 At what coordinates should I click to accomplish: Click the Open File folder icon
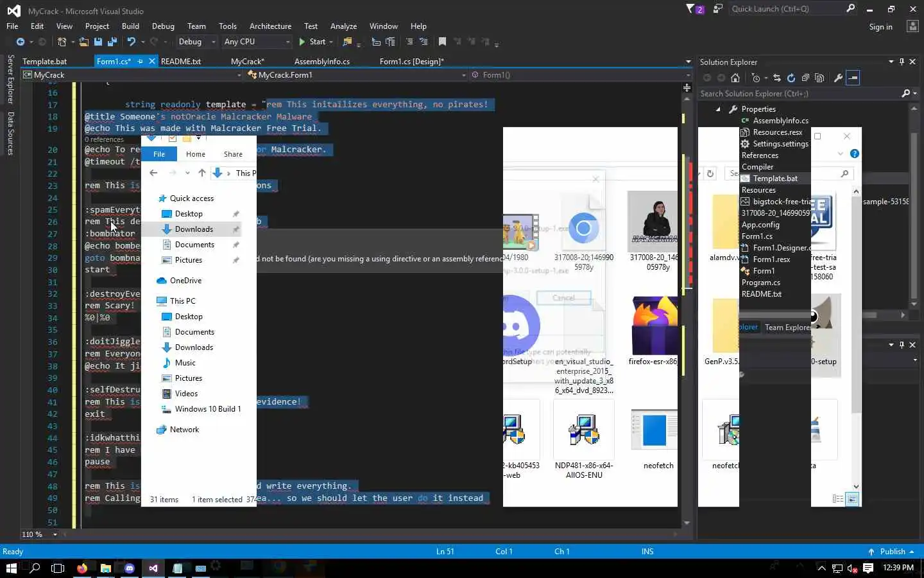tap(84, 42)
